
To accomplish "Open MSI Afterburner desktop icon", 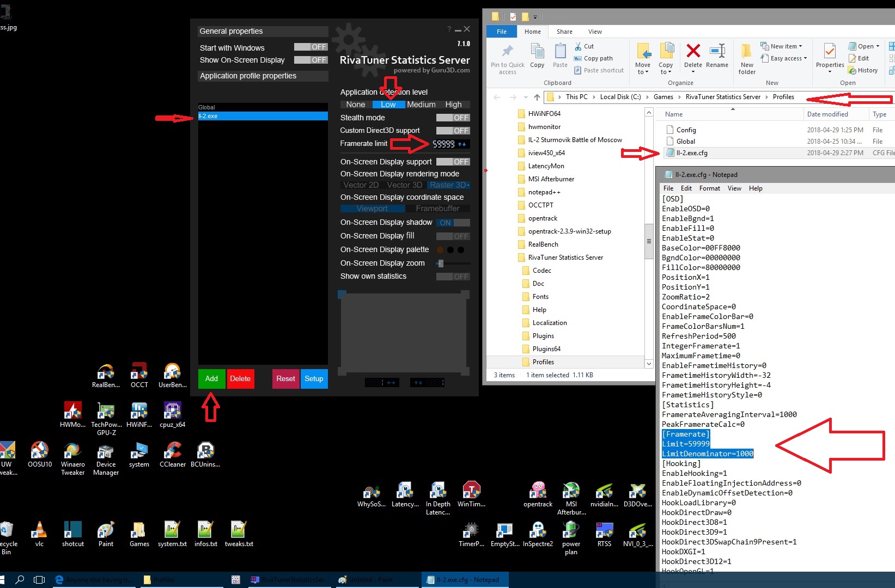I will [x=571, y=491].
